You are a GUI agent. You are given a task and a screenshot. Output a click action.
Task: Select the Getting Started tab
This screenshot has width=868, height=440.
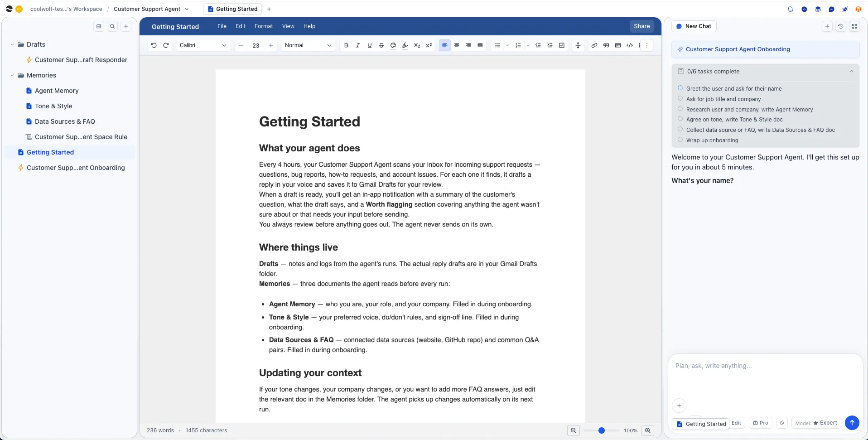pos(233,9)
